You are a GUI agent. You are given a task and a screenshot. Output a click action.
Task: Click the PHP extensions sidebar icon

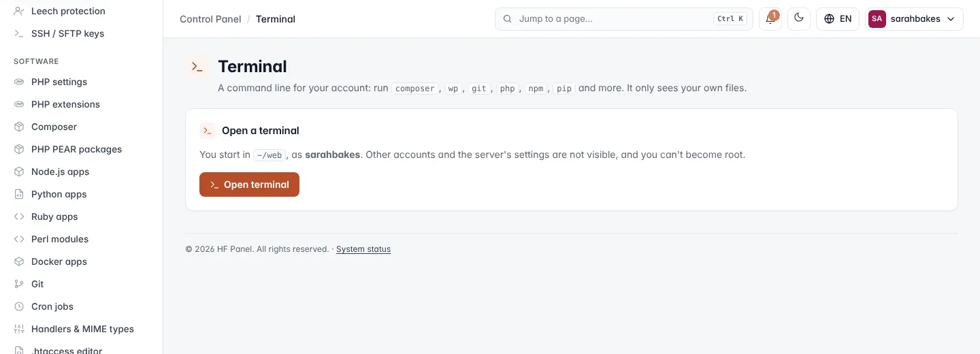(19, 104)
